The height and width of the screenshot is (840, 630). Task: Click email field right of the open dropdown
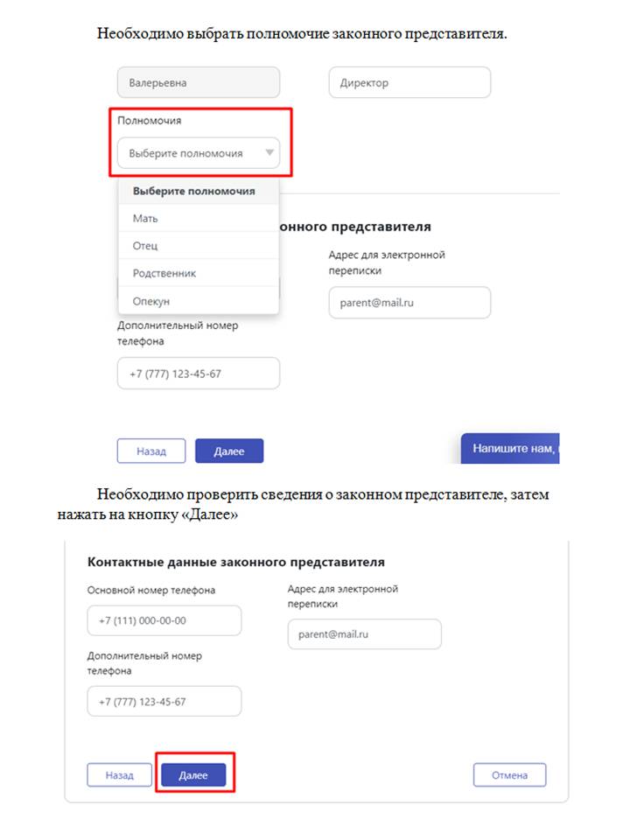(x=409, y=303)
